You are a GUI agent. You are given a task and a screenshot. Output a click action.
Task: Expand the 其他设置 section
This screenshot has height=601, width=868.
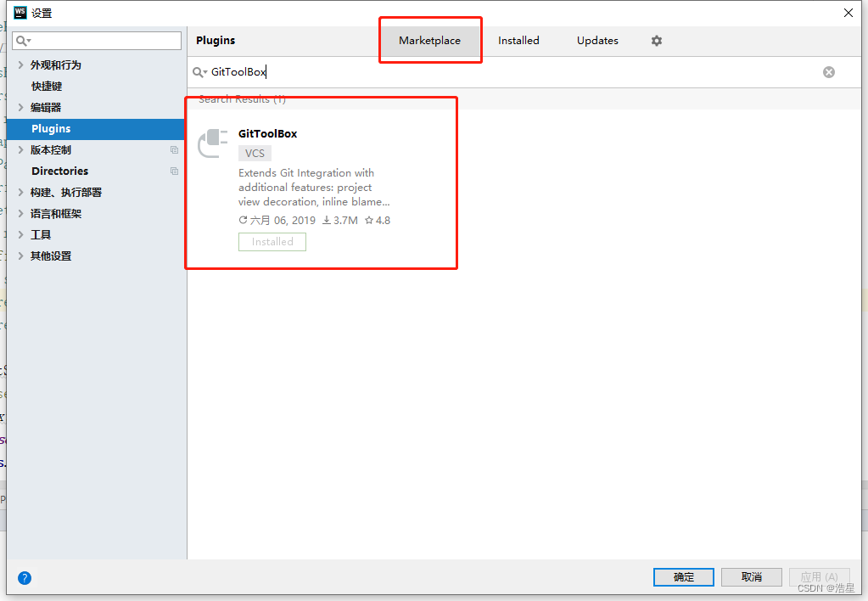[x=20, y=256]
